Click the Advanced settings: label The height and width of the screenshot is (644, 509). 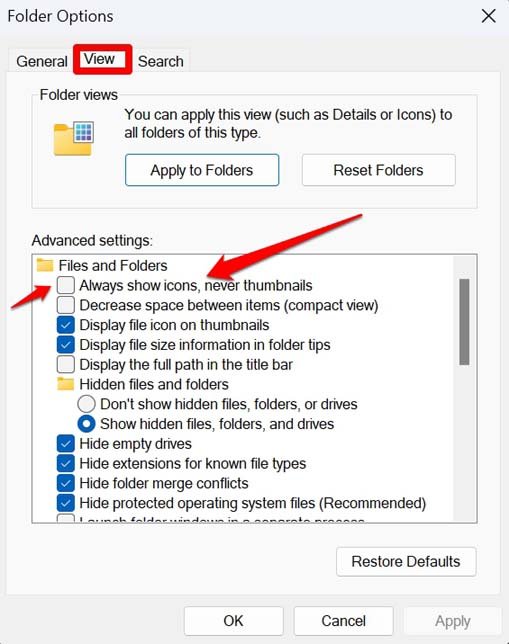[x=92, y=240]
